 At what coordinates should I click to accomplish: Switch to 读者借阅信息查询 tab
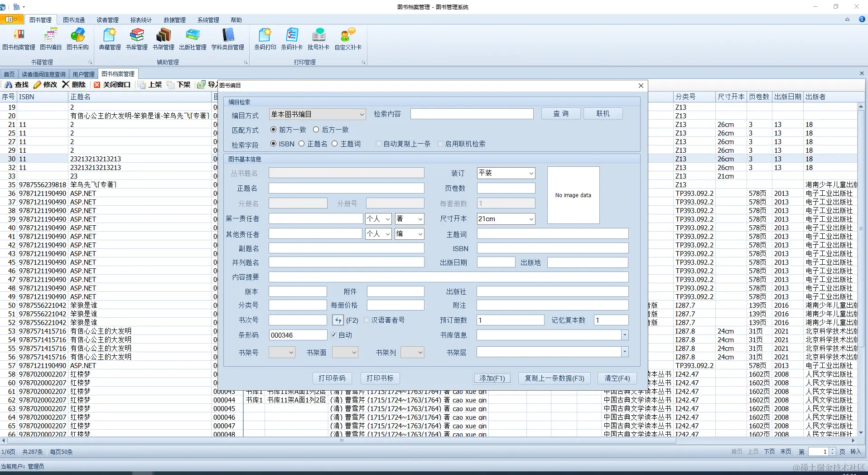(x=44, y=74)
